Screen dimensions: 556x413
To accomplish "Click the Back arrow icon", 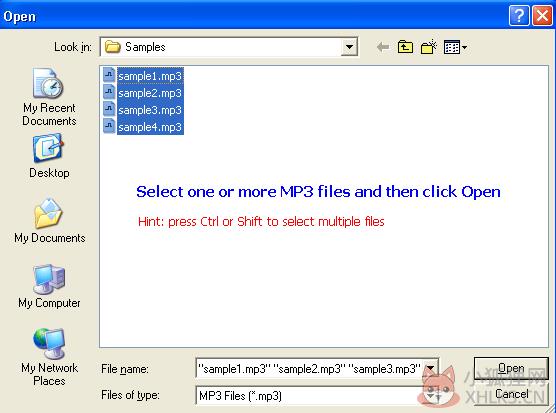I will [x=383, y=47].
